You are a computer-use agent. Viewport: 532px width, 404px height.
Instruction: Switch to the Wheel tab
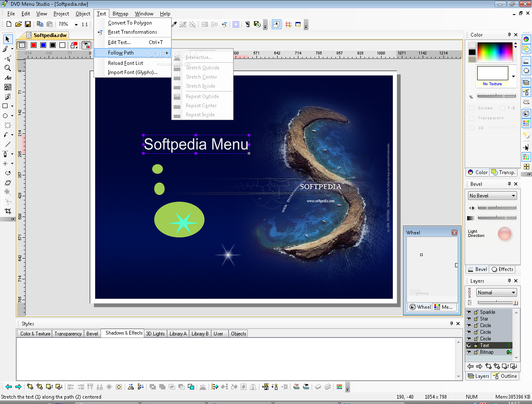[x=420, y=307]
